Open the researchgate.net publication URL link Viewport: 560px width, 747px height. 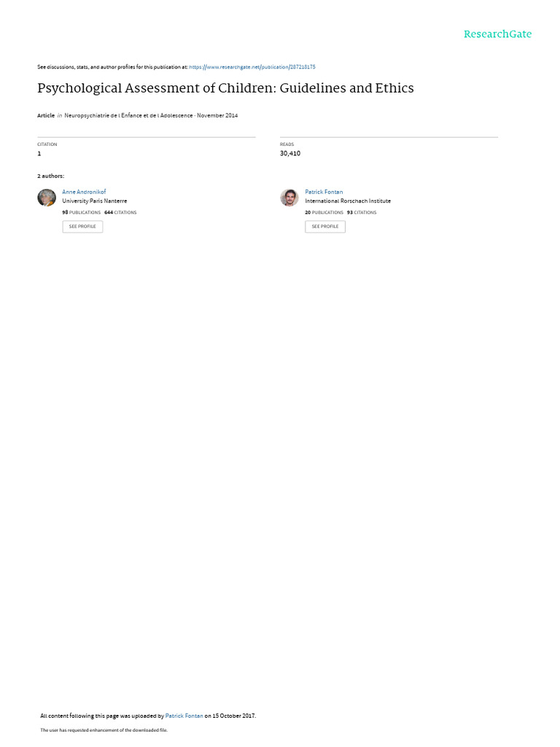pos(252,67)
